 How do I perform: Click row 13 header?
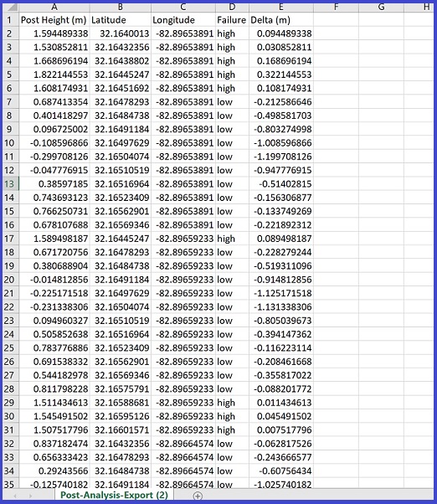click(x=10, y=184)
